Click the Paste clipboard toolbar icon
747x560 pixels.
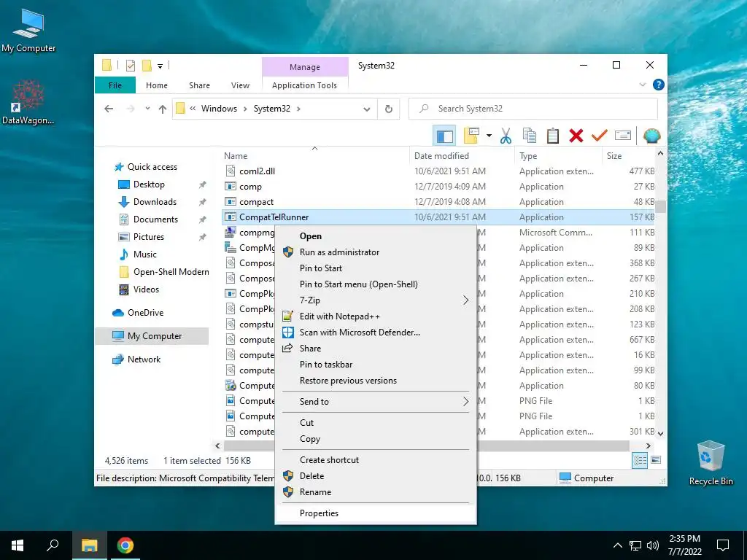coord(553,136)
